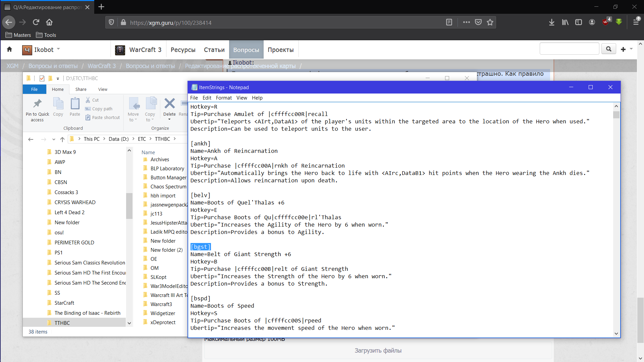Open uBlock Origin extension icon
This screenshot has height=362, width=644.
606,22
